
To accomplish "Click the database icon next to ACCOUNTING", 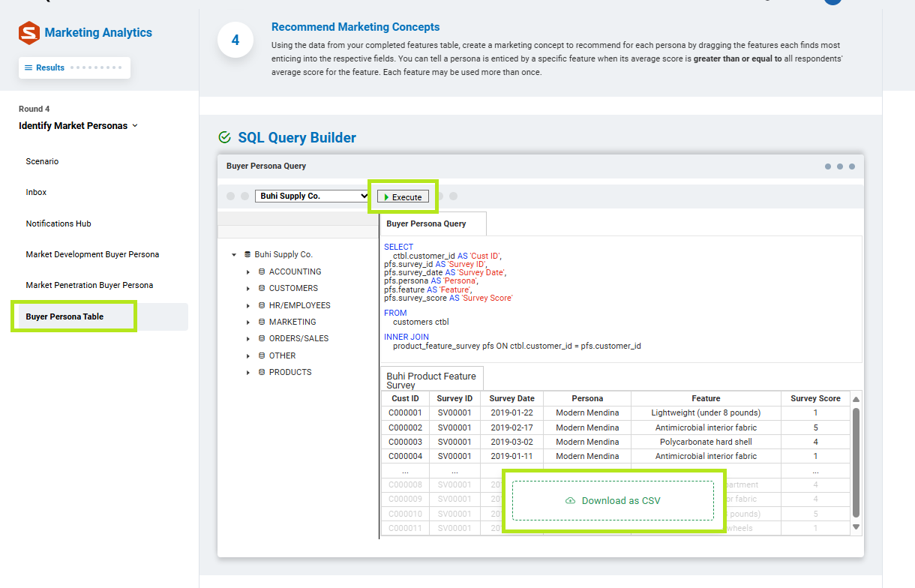I will [x=262, y=271].
